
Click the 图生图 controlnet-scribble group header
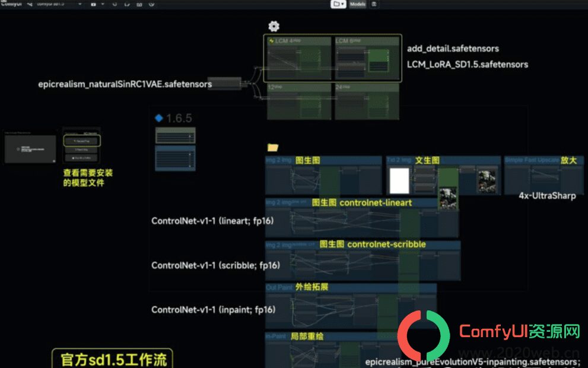pyautogui.click(x=363, y=245)
